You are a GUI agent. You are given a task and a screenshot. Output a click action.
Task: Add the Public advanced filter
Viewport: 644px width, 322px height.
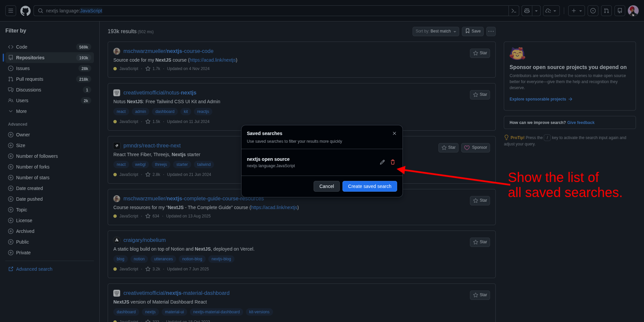(50, 242)
